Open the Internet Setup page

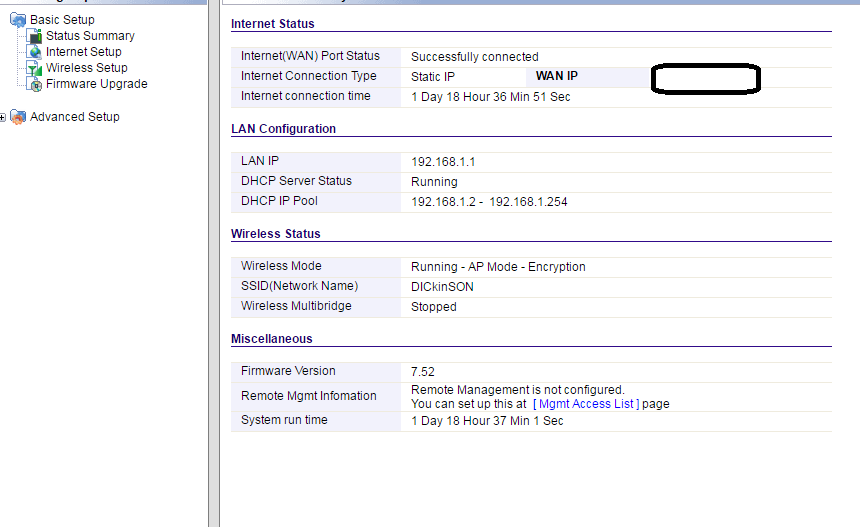(84, 52)
